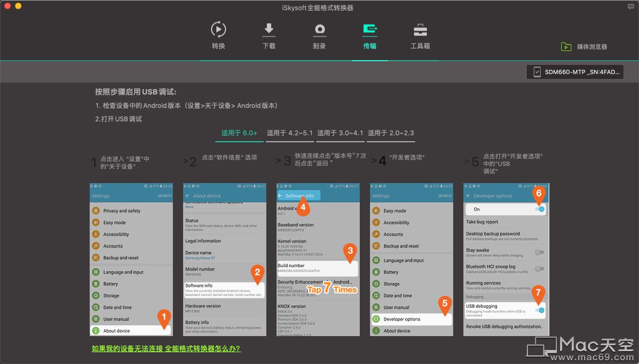Click the Software info screenshot in step 3

point(317,259)
